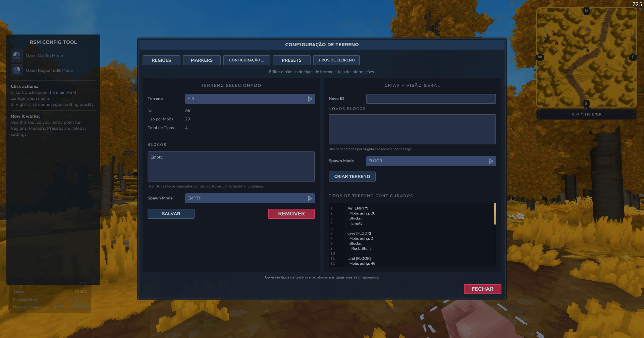Click the 'Próximo Nível' stat row
The image size is (644, 338).
coord(50,299)
